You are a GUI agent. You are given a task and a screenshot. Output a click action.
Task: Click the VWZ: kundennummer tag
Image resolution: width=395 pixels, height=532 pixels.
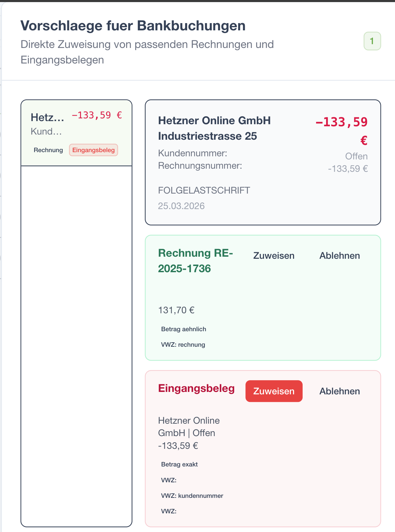click(x=192, y=496)
